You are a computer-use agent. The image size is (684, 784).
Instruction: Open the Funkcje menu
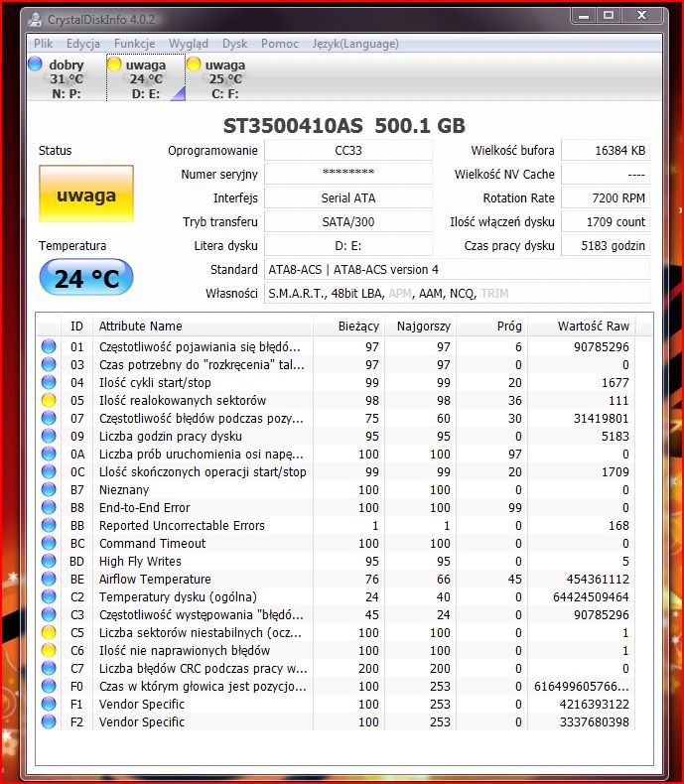(134, 44)
